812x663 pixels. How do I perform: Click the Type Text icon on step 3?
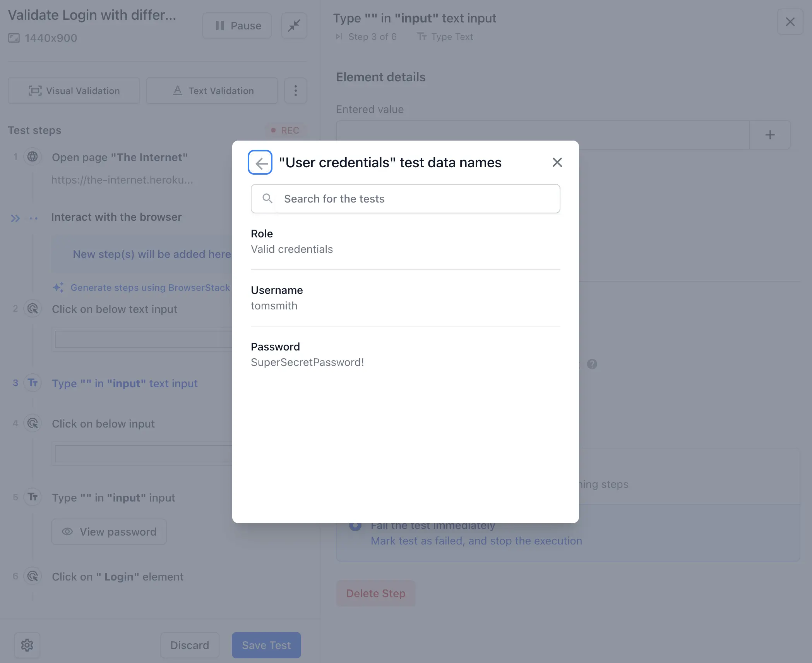click(x=33, y=383)
